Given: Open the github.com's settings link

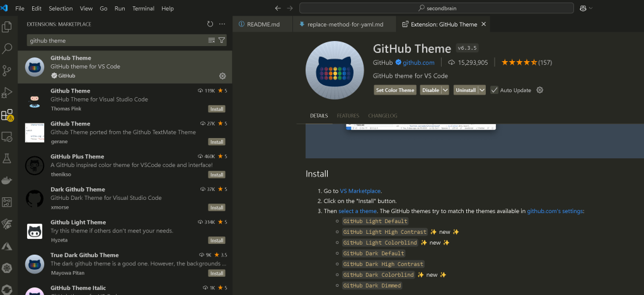Looking at the screenshot, I should coord(555,211).
